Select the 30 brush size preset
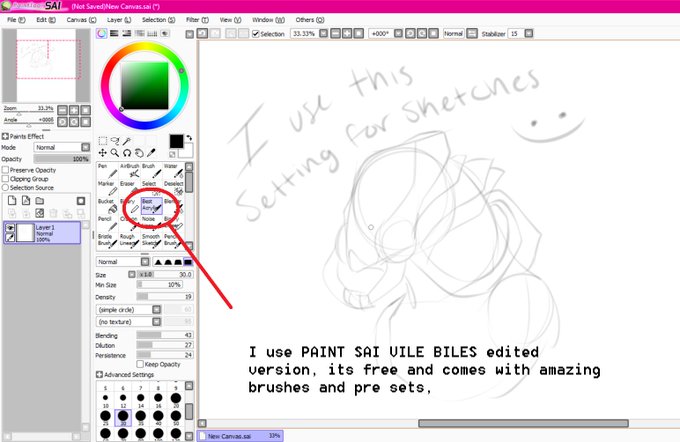This screenshot has height=442, width=680. pyautogui.click(x=123, y=417)
